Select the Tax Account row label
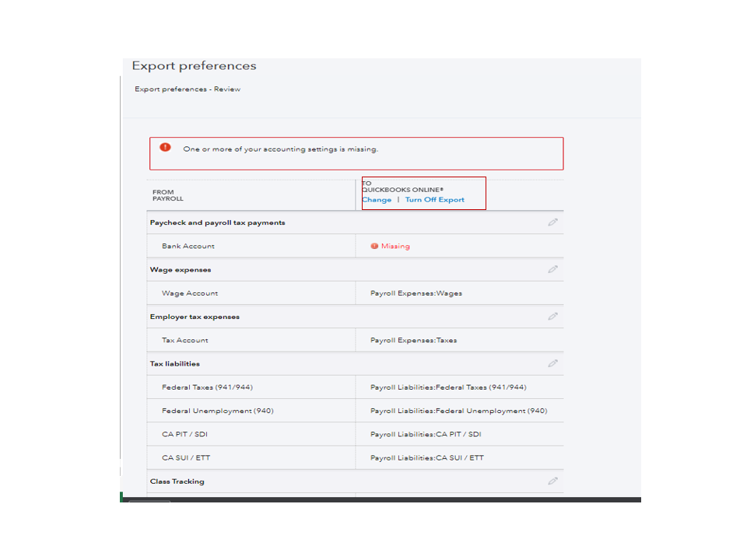Screen dimensions: 747x560 click(x=185, y=340)
